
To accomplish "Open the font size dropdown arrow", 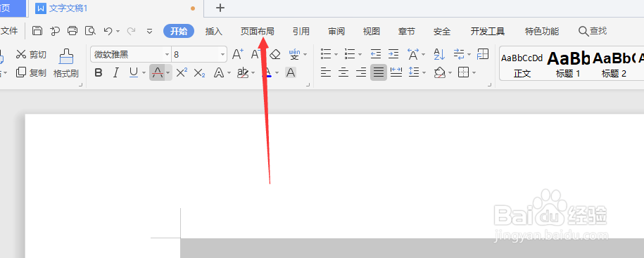I will point(222,54).
